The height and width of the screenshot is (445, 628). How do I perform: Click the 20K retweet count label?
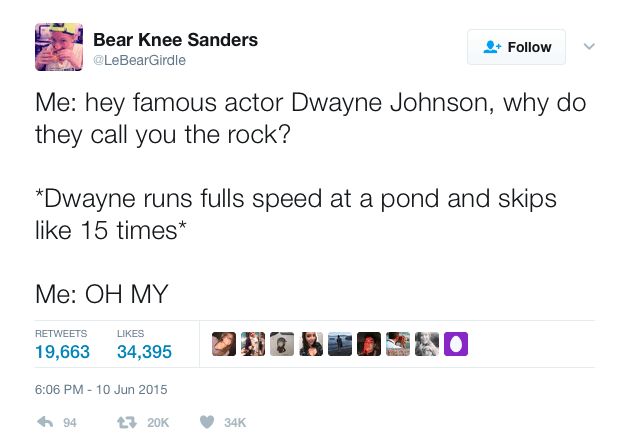[x=158, y=423]
